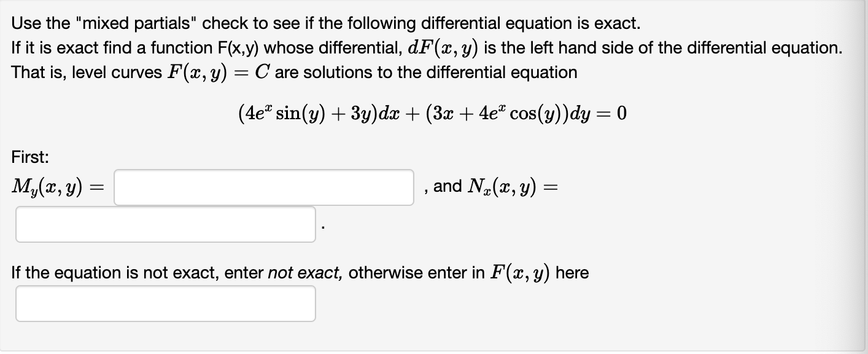Focus the input field under the exactness prompt
868x354 pixels.
pos(166,304)
